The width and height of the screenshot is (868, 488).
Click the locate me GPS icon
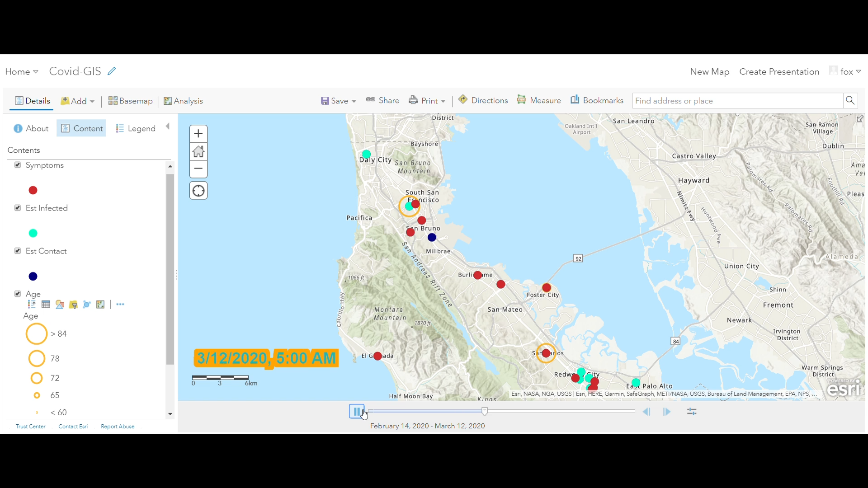click(198, 191)
